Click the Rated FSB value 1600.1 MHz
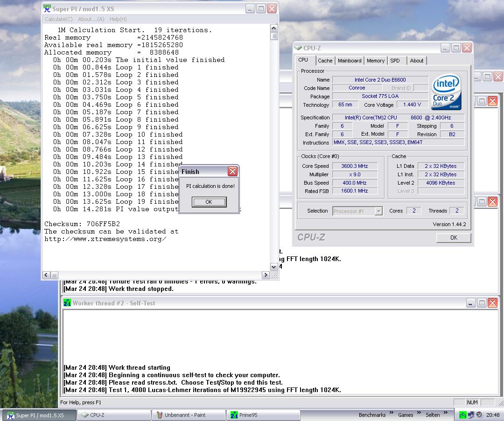The image size is (504, 421). [x=355, y=191]
